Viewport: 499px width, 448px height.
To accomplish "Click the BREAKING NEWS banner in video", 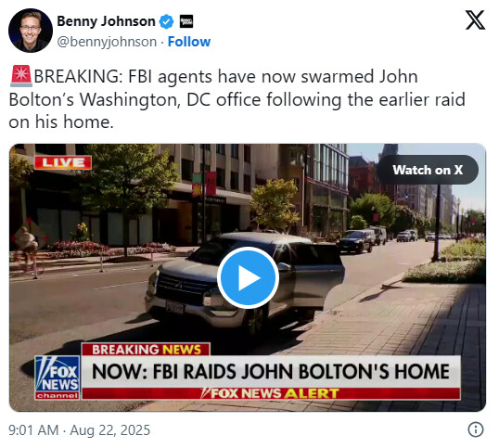I will (x=146, y=350).
